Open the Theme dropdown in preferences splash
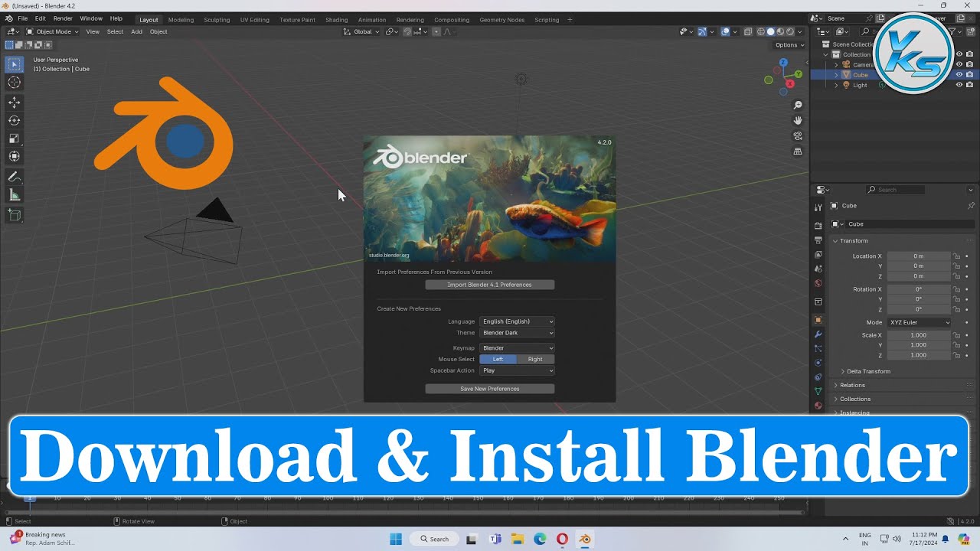The height and width of the screenshot is (551, 980). [517, 333]
